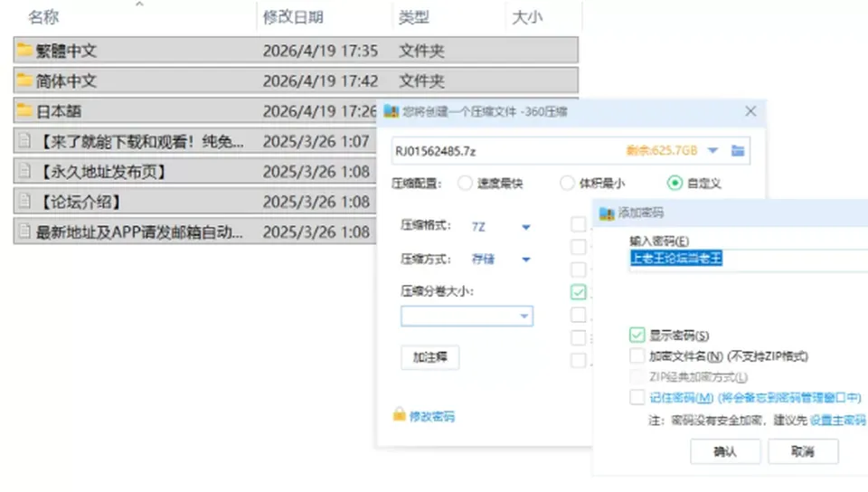
Task: Click the 【论坛介绍】 file icon
Action: coord(24,201)
